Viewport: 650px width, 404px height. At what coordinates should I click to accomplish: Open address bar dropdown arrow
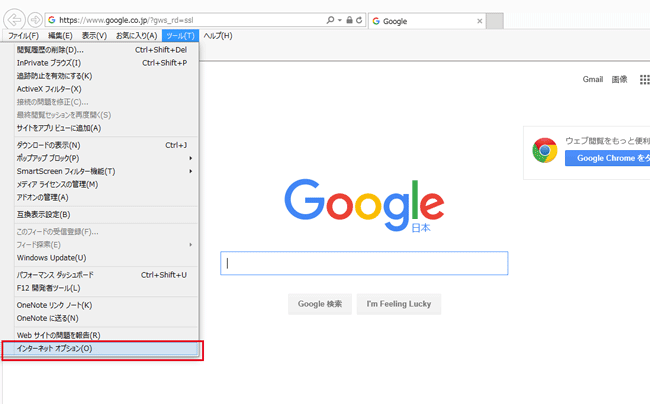[x=340, y=20]
